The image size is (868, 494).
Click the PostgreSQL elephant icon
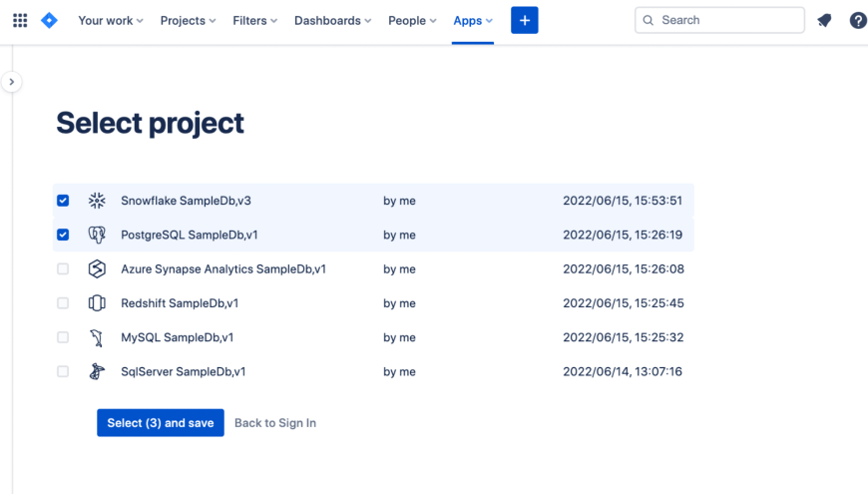97,236
